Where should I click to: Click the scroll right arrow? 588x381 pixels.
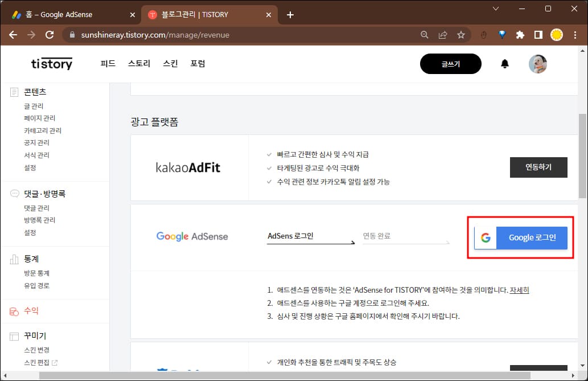573,375
